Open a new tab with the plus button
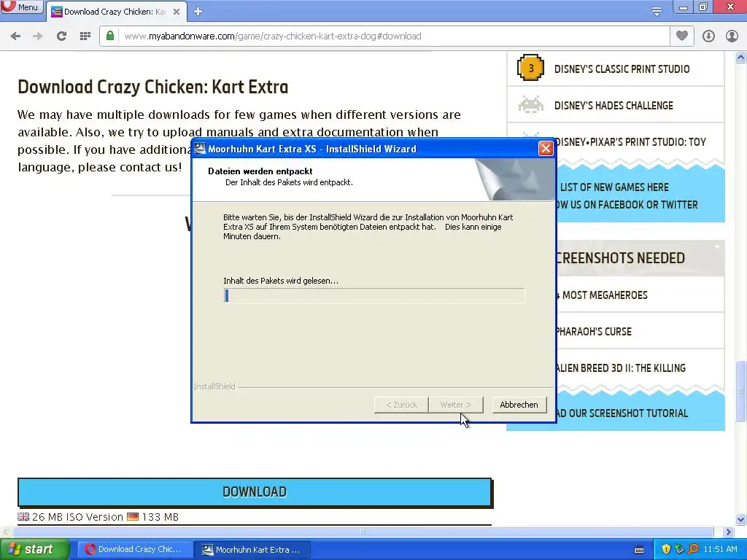Viewport: 747px width, 560px height. [198, 12]
